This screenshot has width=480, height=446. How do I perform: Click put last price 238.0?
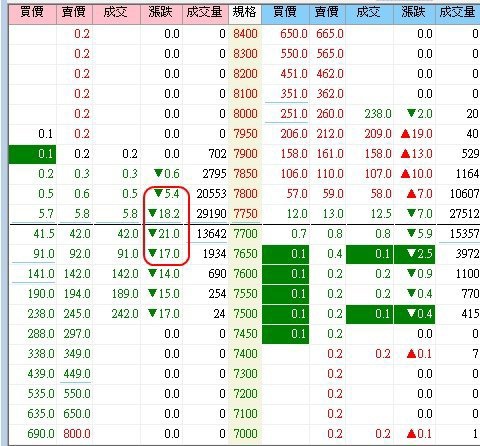pyautogui.click(x=378, y=114)
